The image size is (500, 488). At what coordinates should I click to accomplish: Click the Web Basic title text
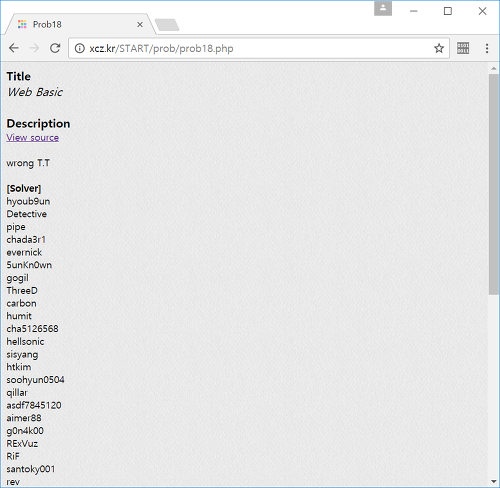35,92
